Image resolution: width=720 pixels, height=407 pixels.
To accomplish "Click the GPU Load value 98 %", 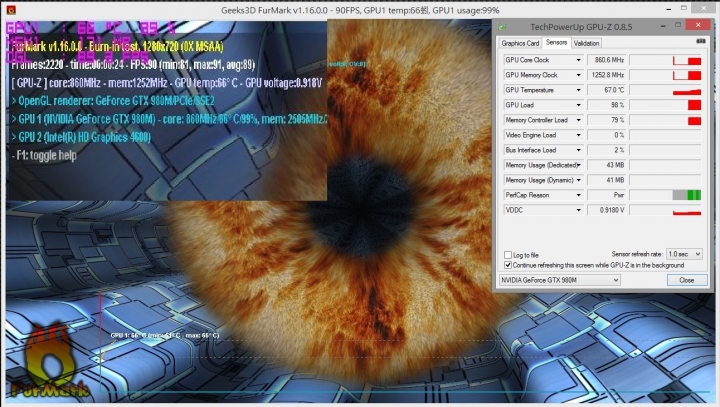I will pos(607,105).
